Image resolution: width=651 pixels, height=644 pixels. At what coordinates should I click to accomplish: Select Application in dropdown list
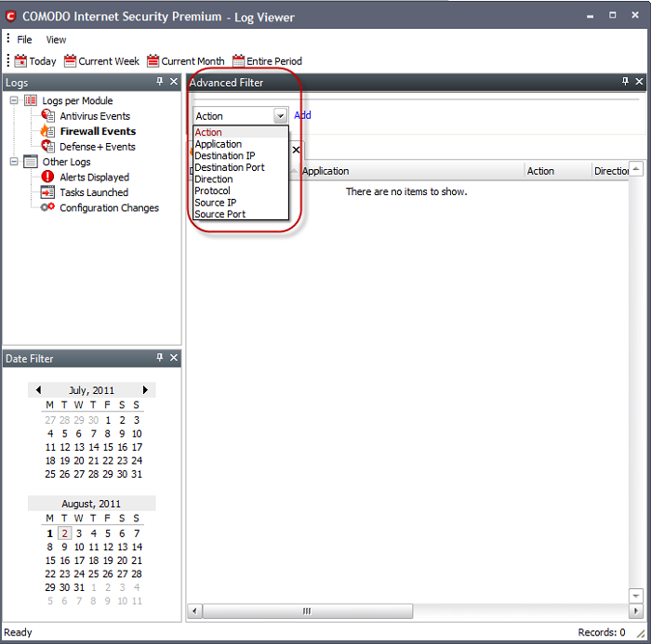[240, 144]
